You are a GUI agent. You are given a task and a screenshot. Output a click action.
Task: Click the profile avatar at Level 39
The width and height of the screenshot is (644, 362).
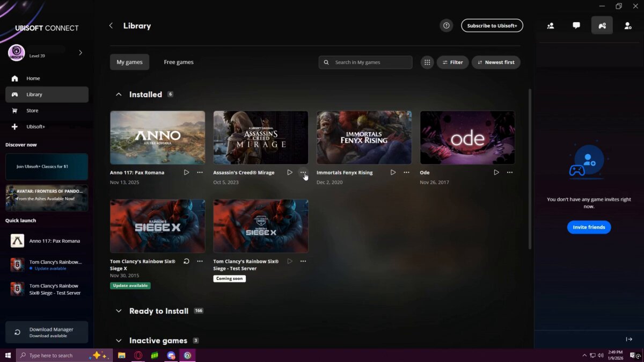click(x=16, y=53)
